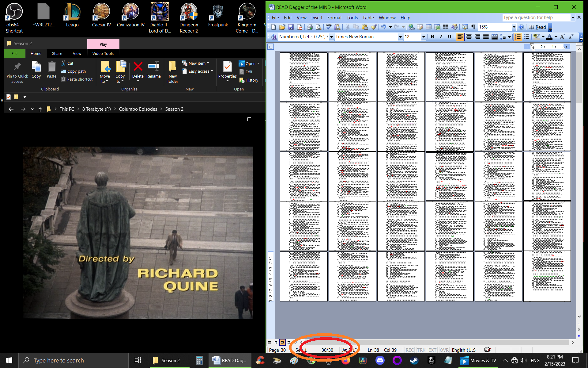
Task: Click Columbo Episodes in address breadcrumb
Action: pos(138,109)
